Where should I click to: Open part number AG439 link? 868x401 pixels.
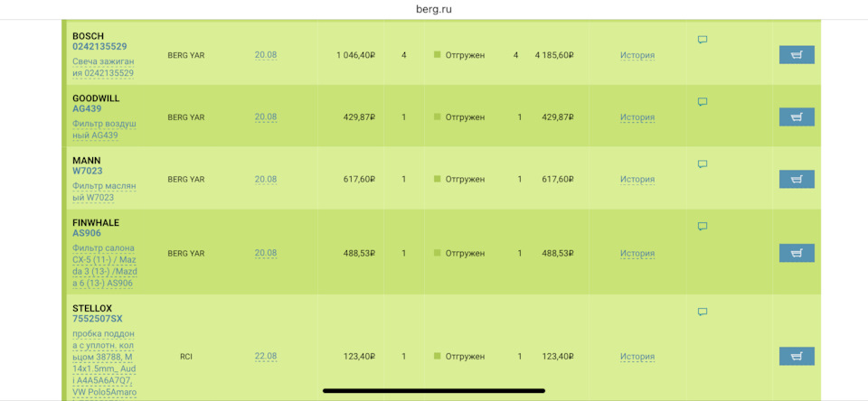click(87, 108)
